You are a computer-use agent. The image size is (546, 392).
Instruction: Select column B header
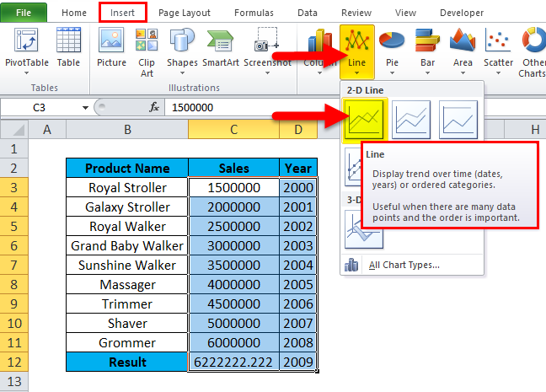tap(127, 130)
